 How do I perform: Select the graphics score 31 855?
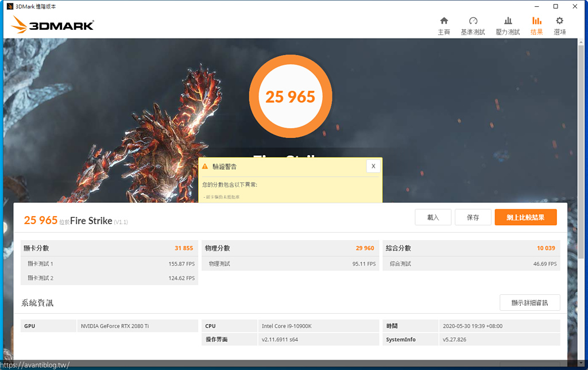(x=184, y=248)
